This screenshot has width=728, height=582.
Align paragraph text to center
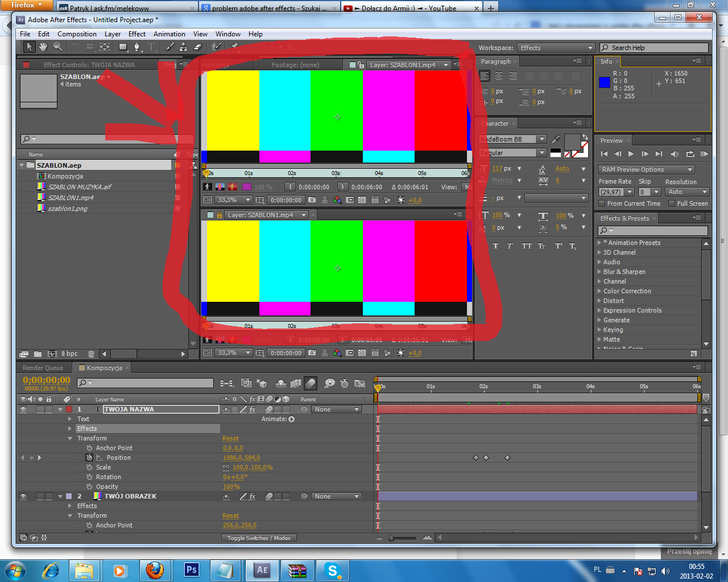point(498,76)
